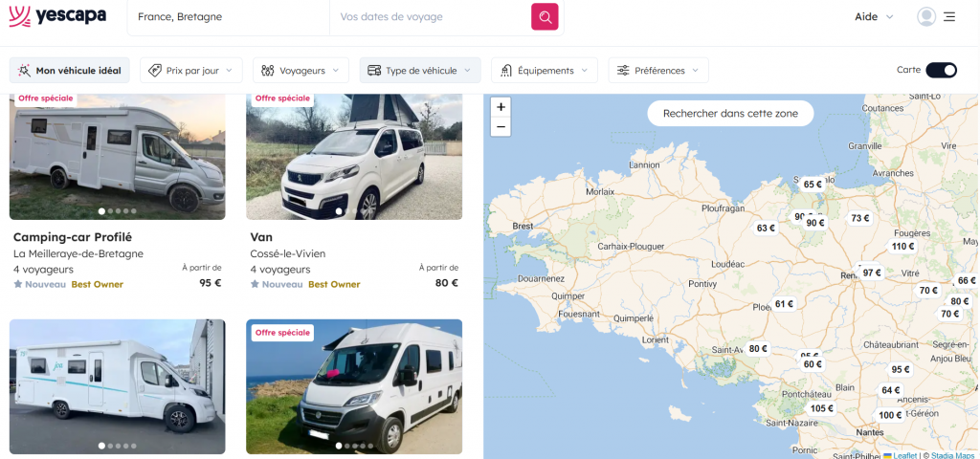
Task: Select the 73 € map marker
Action: pyautogui.click(x=860, y=218)
